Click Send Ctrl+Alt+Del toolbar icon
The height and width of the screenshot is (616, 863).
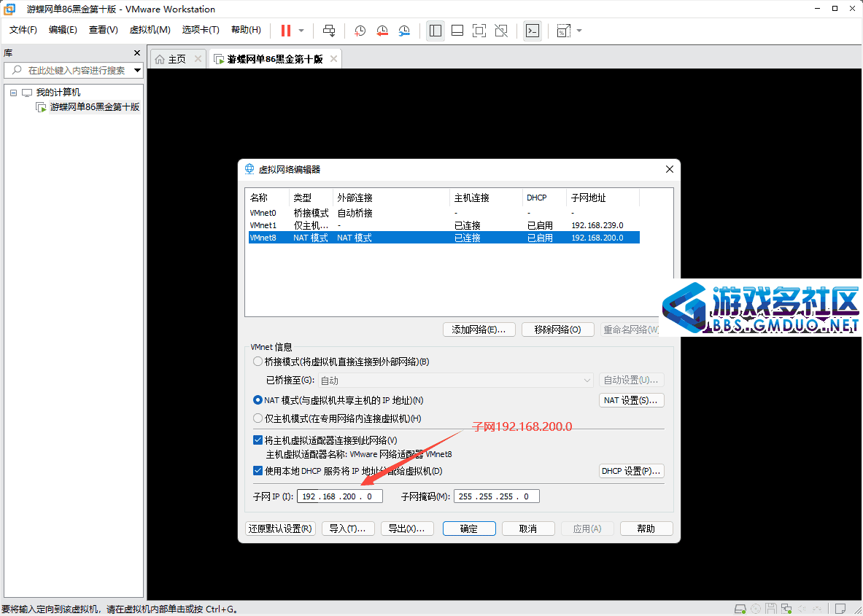coord(329,30)
